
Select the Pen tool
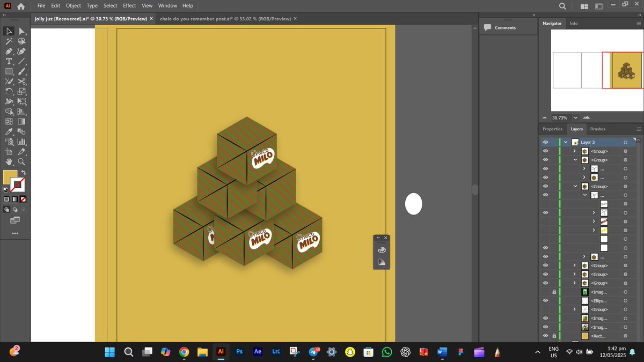[x=9, y=51]
